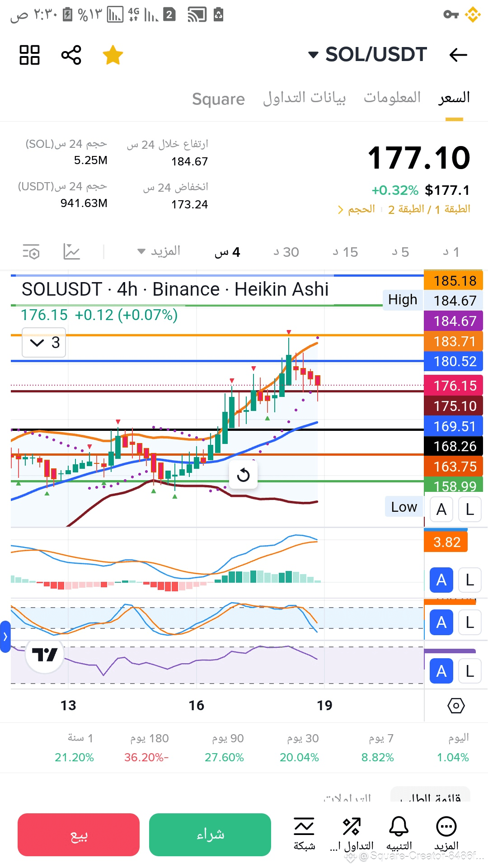Open the المزيد more options icon
The image size is (488, 868).
446,834
